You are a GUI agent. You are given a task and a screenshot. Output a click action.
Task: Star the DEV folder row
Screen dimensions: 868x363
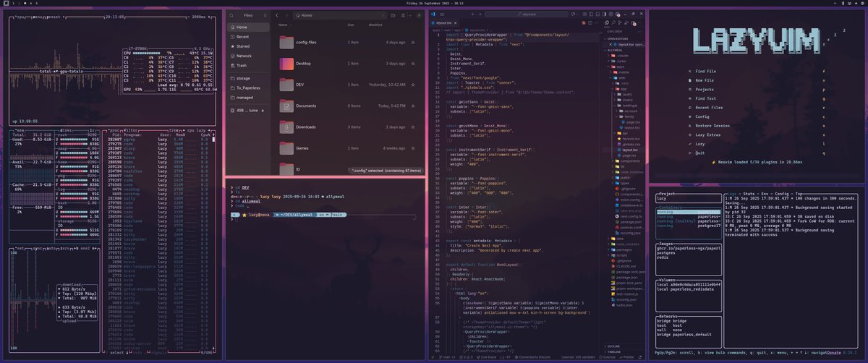[x=413, y=85]
